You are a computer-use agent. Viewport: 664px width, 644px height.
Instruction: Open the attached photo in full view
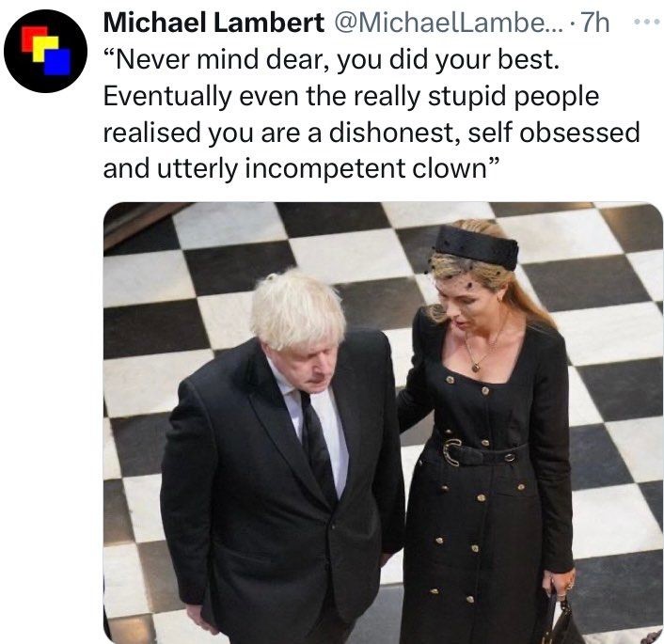(383, 422)
